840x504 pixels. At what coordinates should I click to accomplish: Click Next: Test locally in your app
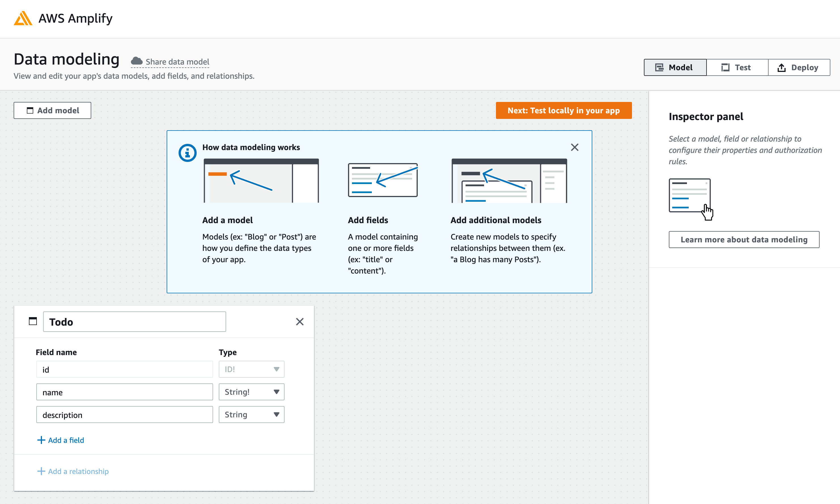tap(564, 111)
